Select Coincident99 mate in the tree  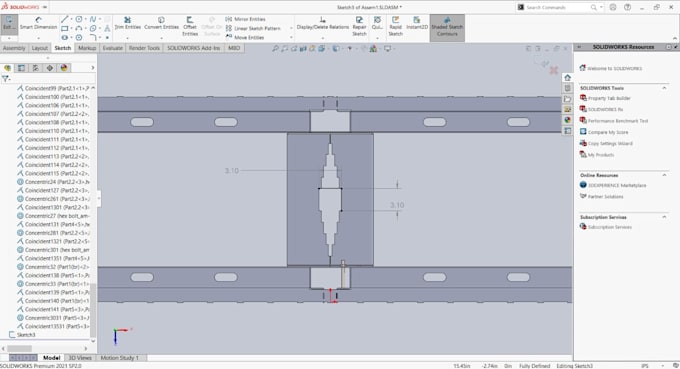[53, 88]
